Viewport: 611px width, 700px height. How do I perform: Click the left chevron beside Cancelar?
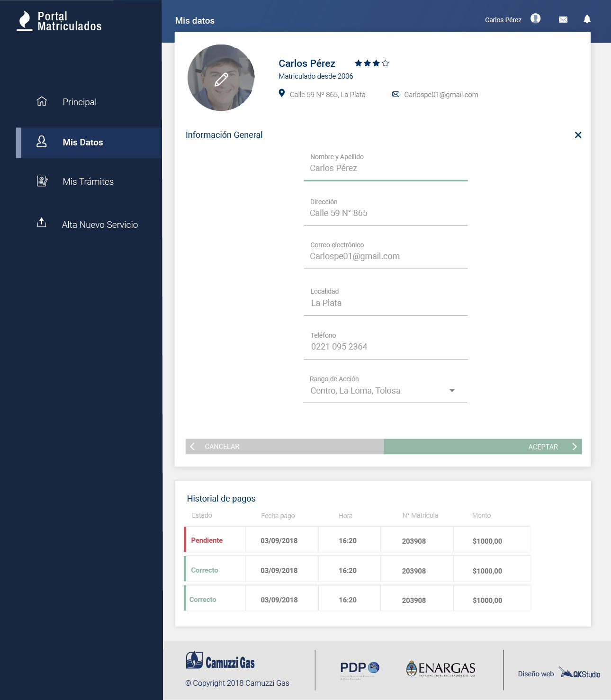[x=192, y=447]
